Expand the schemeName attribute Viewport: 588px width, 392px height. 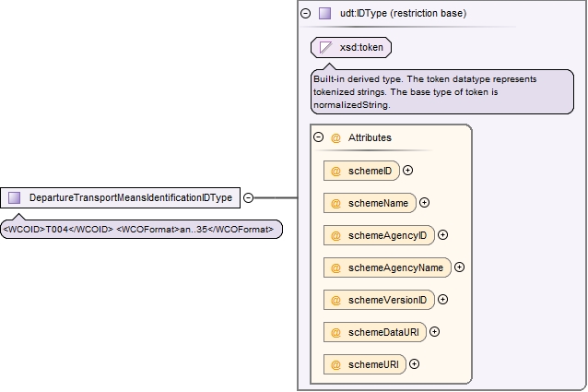424,203
